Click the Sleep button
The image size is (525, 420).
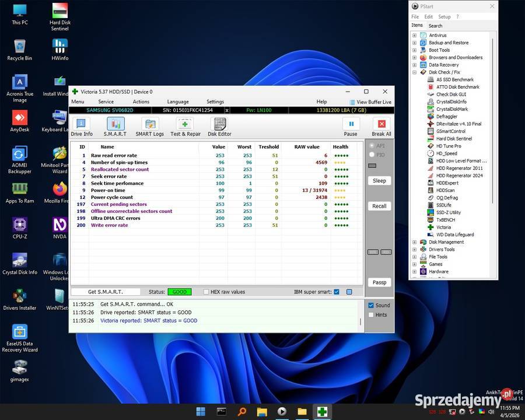[379, 181]
